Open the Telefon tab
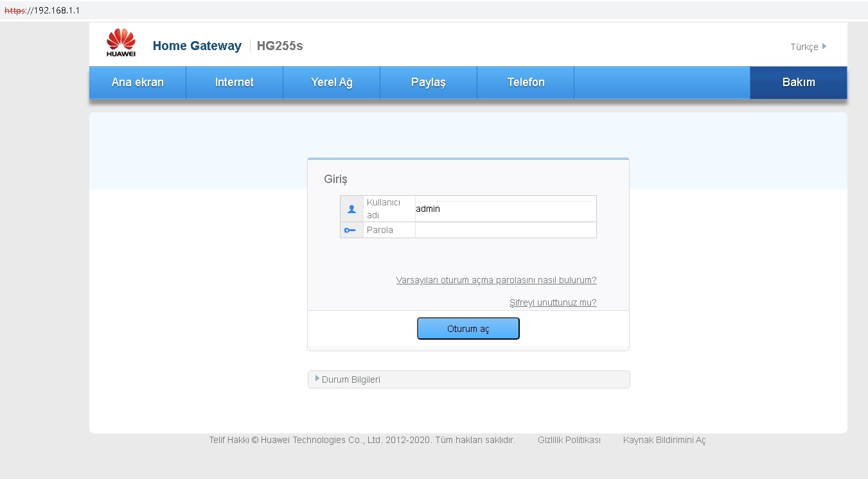This screenshot has width=868, height=479. coord(526,83)
